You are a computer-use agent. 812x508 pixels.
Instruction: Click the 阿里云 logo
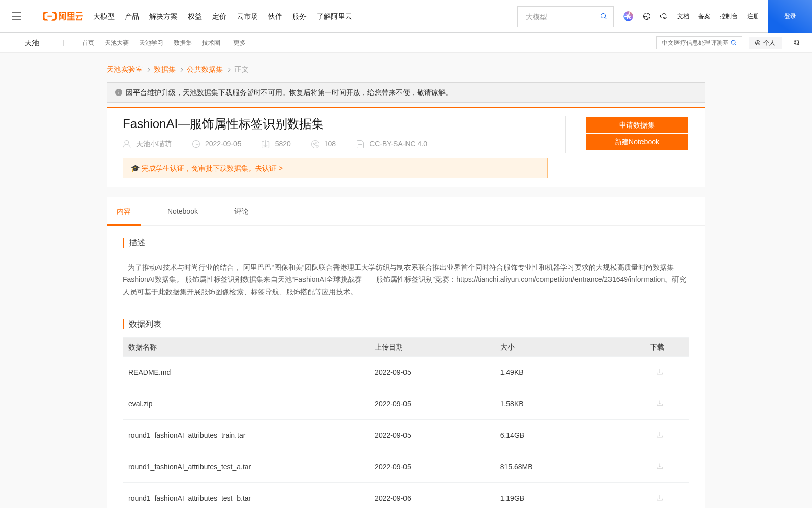62,16
